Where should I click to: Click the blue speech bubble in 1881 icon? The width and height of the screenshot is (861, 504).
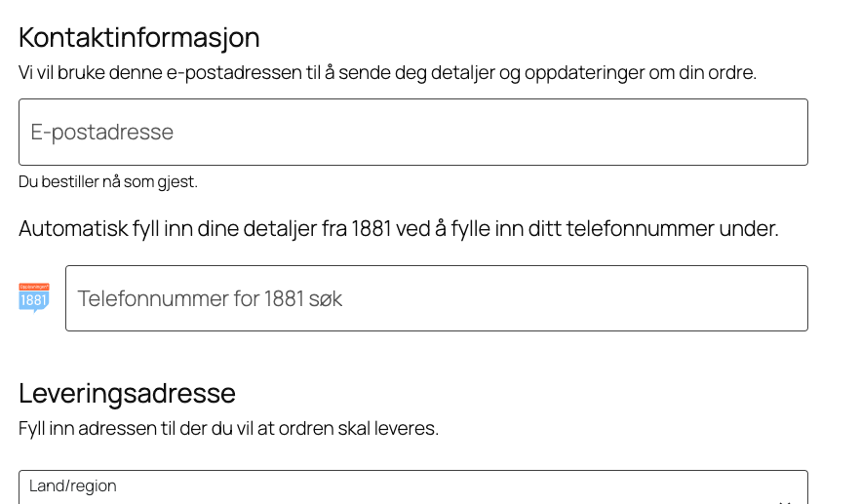tap(33, 301)
